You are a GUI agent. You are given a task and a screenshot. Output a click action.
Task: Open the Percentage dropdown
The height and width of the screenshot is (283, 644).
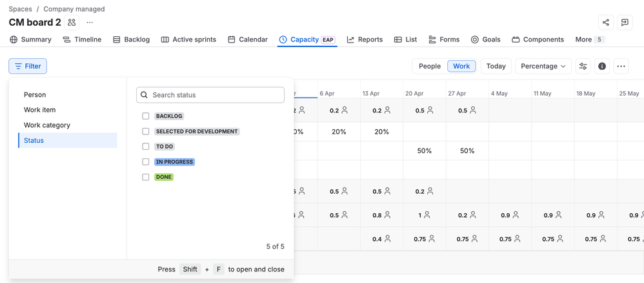(x=543, y=66)
